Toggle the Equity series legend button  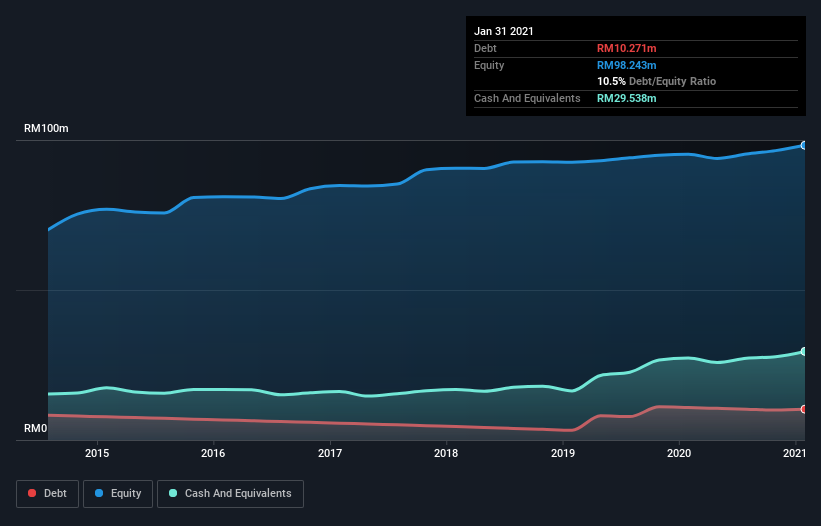118,494
